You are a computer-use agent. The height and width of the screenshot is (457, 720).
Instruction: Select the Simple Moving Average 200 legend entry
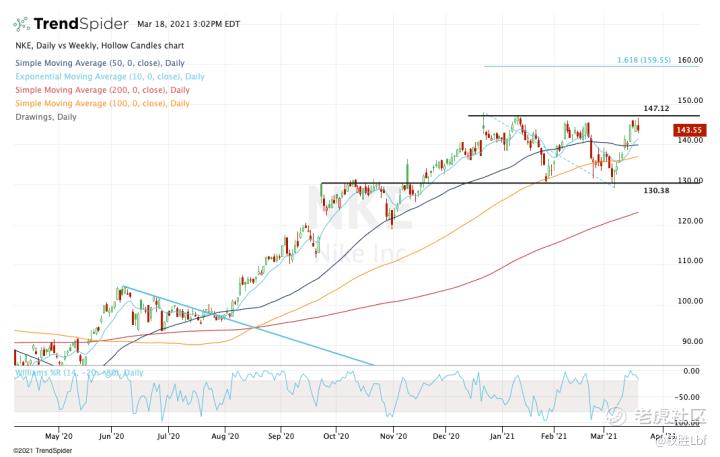pyautogui.click(x=102, y=90)
